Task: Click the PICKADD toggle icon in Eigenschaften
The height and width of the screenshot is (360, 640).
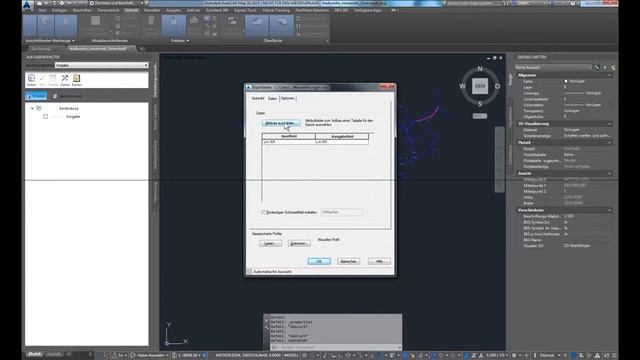Action: coord(597,67)
